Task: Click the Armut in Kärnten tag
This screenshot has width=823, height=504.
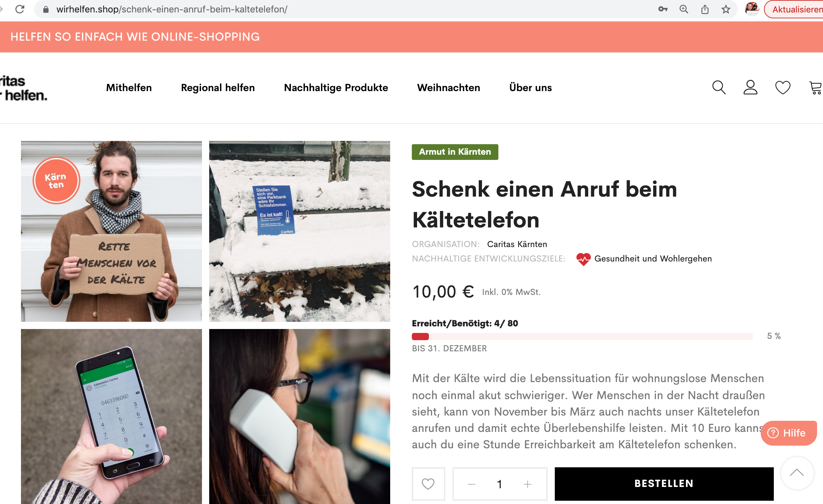Action: (455, 152)
